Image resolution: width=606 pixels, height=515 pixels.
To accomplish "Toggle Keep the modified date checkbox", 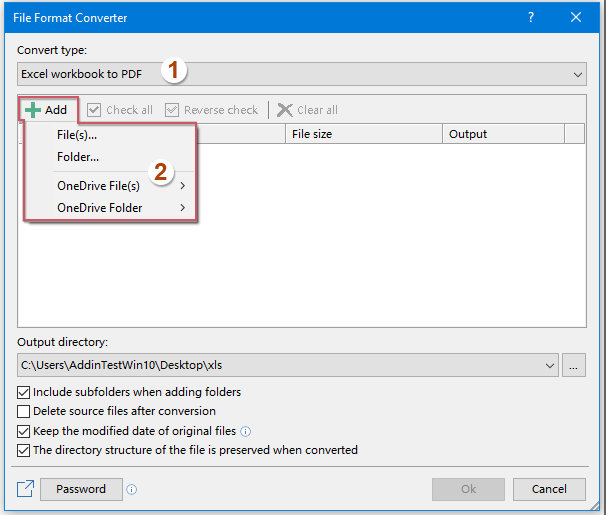I will coord(24,431).
